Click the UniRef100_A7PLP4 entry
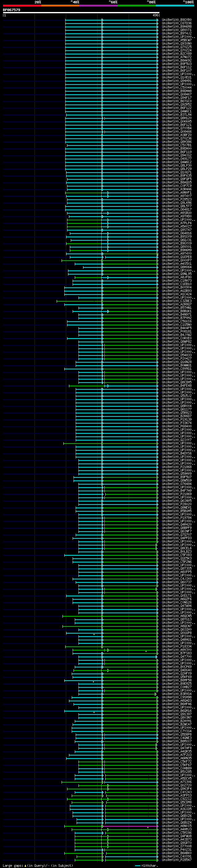This screenshot has height=868, width=197. click(177, 223)
